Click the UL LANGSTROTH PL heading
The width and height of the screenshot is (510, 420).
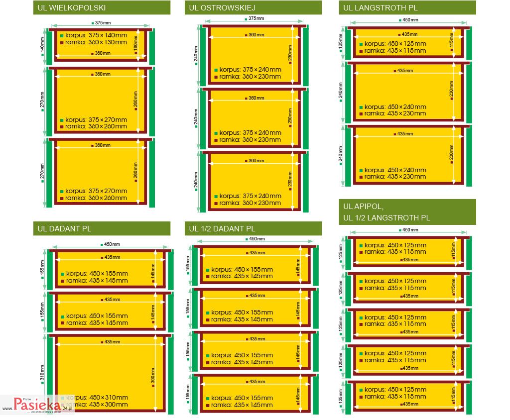(407, 7)
